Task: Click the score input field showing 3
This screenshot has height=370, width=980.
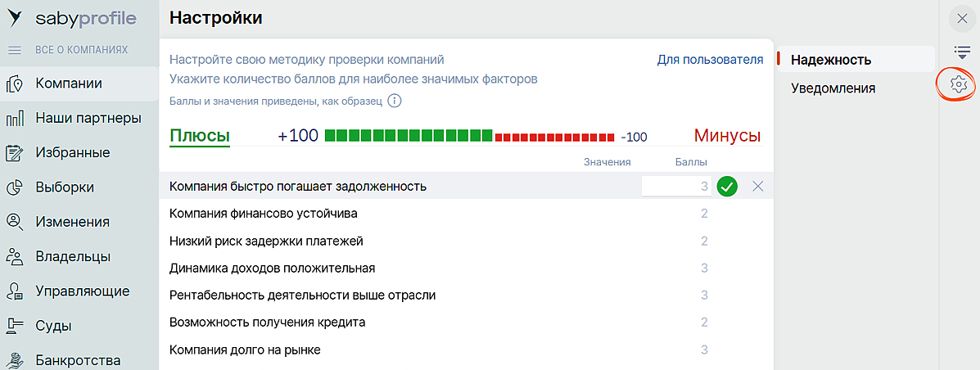Action: tap(676, 187)
